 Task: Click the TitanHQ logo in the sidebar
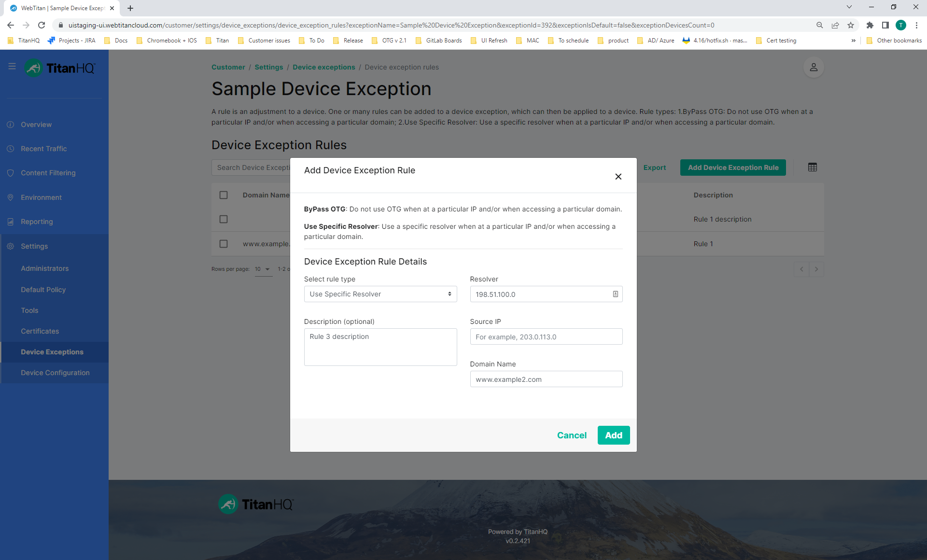point(60,68)
